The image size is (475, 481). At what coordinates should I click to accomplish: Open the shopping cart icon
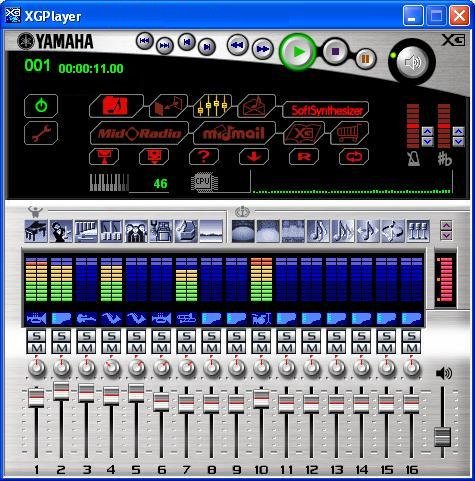[349, 133]
